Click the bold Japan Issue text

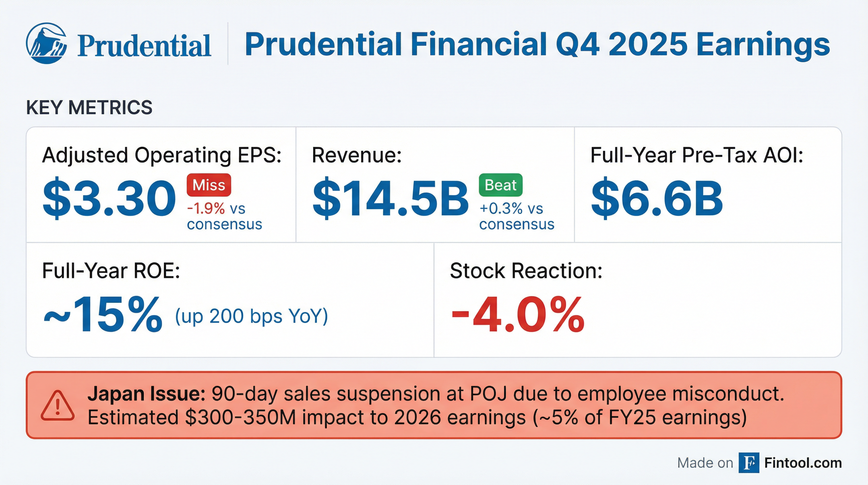146,394
